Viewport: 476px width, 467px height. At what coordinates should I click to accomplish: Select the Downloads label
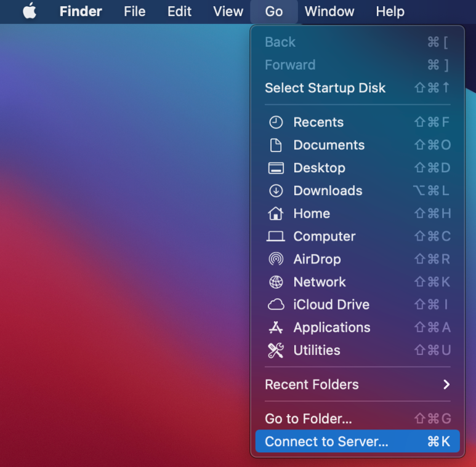coord(328,191)
